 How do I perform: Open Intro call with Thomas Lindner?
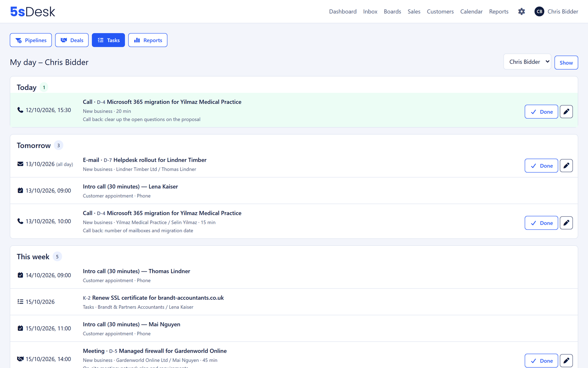136,271
